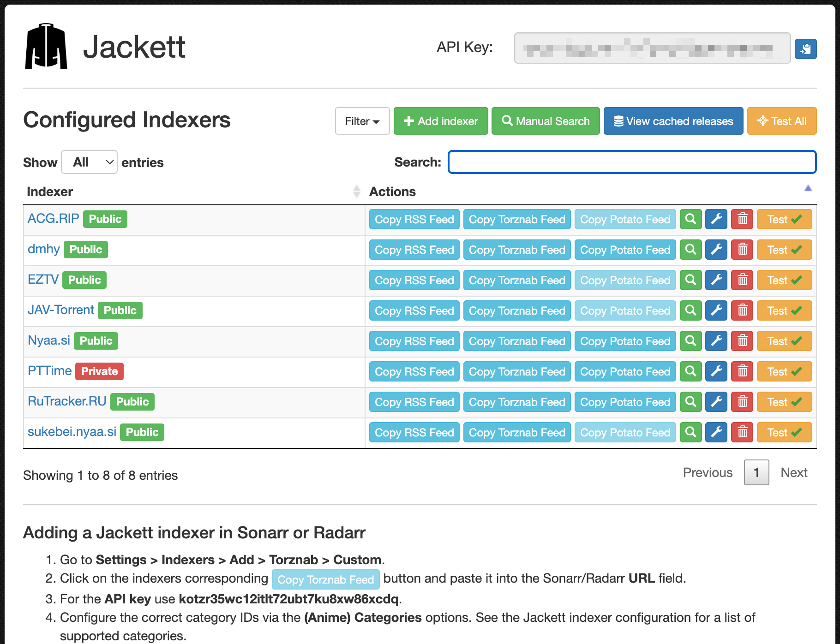Open ACG.RIP configuration wrench
Viewport: 840px width, 644px height.
716,219
